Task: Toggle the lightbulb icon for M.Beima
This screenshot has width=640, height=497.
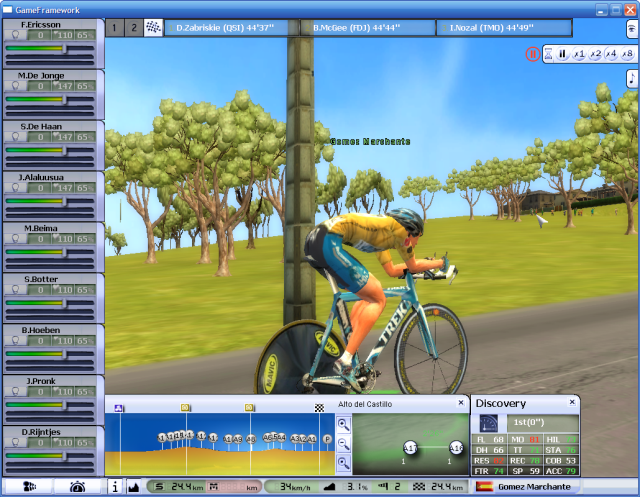Action: pyautogui.click(x=15, y=240)
